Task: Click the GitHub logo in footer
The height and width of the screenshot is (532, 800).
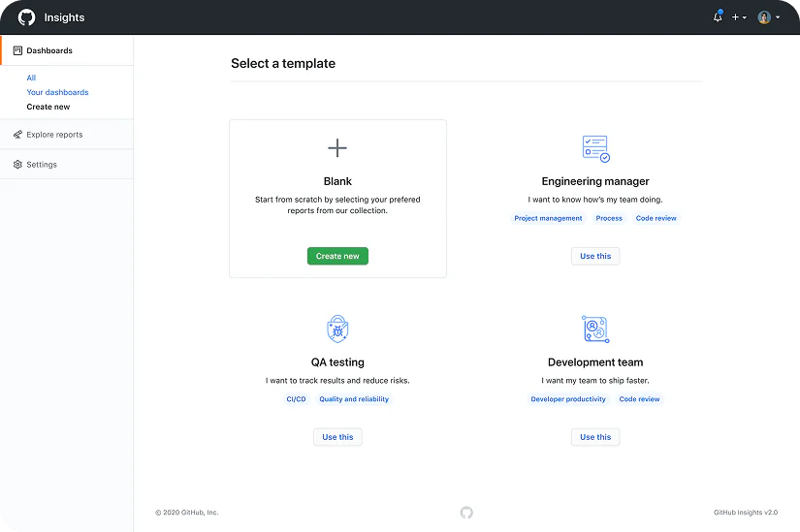Action: tap(466, 513)
